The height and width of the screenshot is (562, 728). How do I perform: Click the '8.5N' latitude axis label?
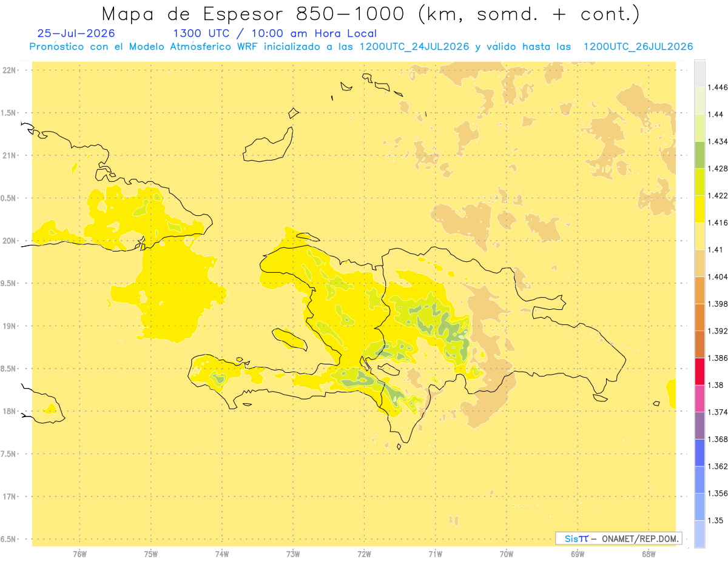click(9, 369)
